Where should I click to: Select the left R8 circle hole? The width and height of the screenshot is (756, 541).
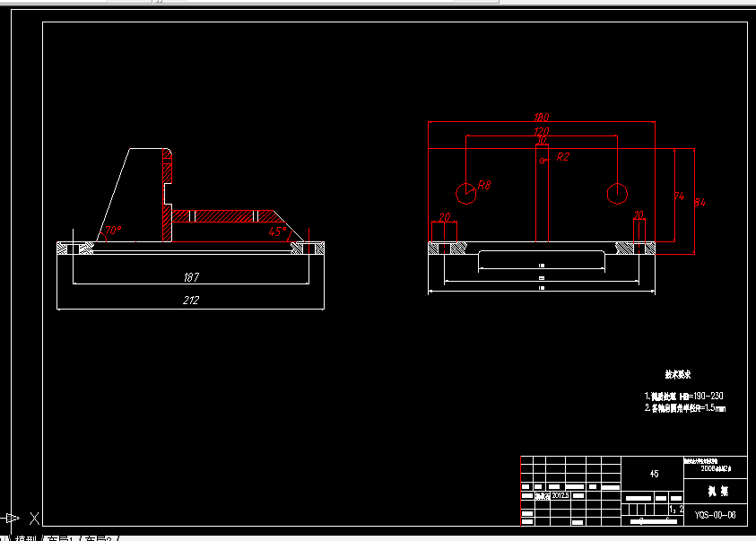465,194
